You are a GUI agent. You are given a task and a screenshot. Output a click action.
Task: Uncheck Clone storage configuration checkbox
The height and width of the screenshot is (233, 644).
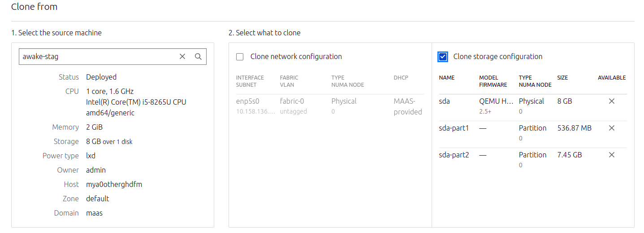tap(443, 57)
